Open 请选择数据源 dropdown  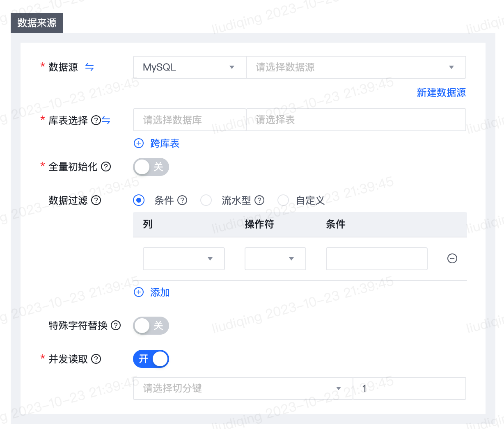click(x=356, y=67)
